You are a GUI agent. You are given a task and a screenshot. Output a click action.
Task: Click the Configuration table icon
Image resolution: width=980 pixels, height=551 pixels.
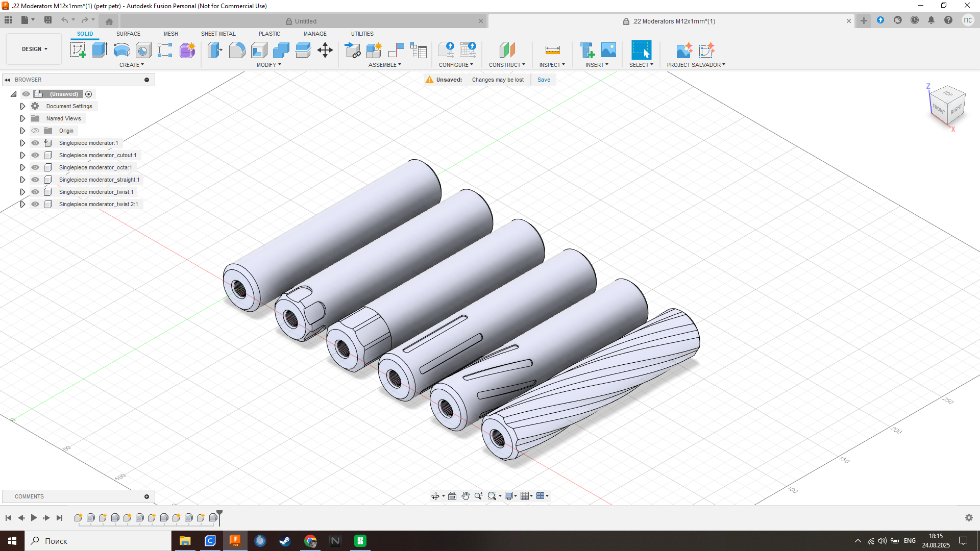coord(468,50)
